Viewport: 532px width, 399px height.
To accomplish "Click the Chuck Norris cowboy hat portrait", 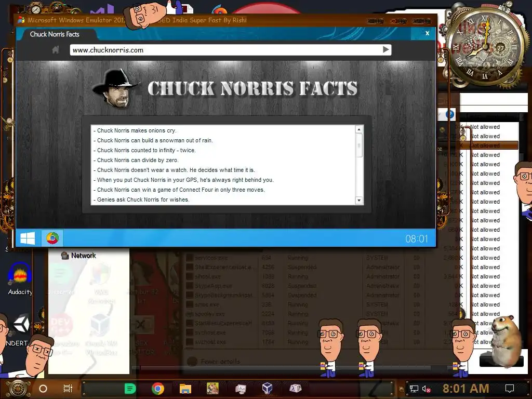I will [x=116, y=88].
